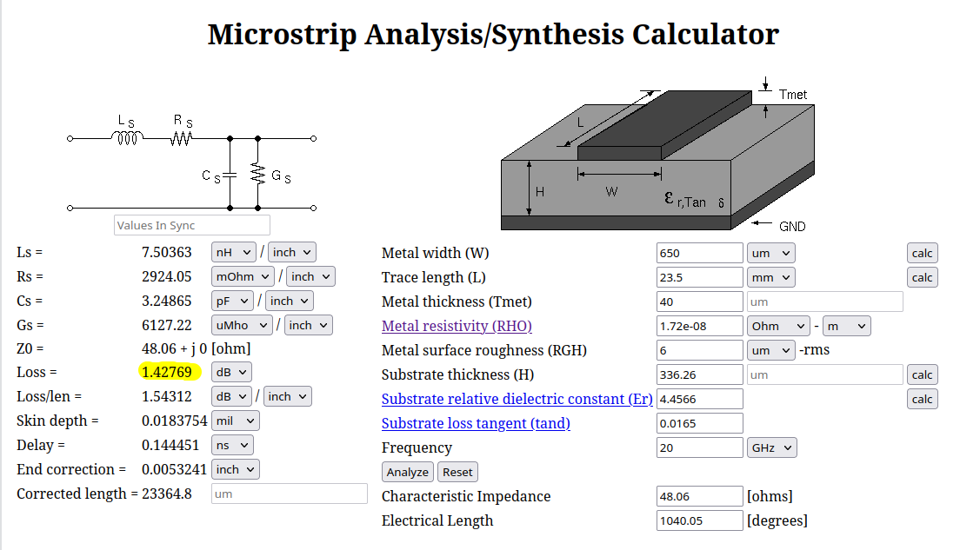Open the Delay ns unit dropdown

pos(232,445)
